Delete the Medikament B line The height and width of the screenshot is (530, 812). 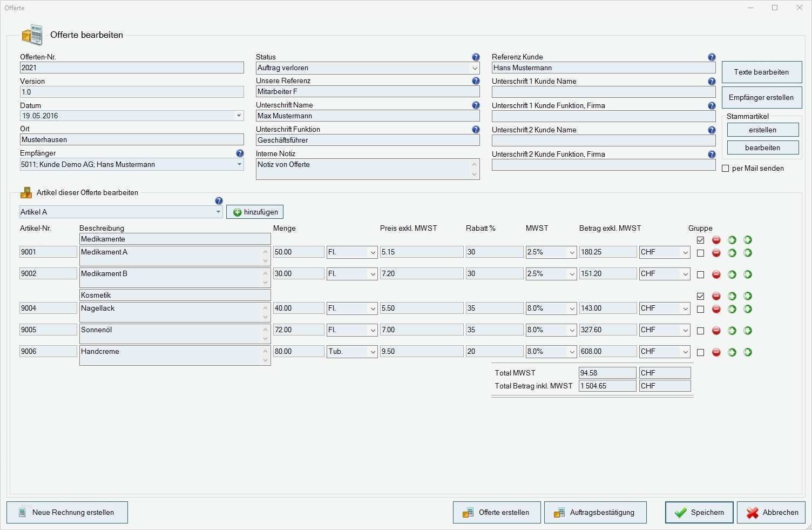tap(716, 274)
